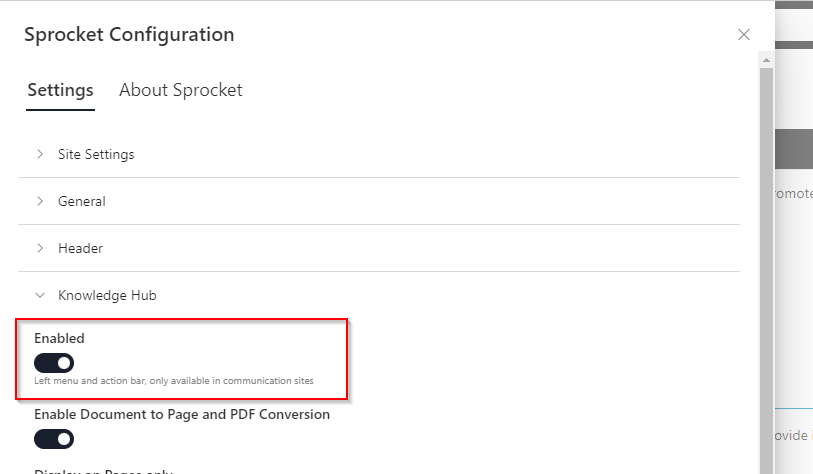Expand the Site Settings chevron arrow

pos(40,154)
